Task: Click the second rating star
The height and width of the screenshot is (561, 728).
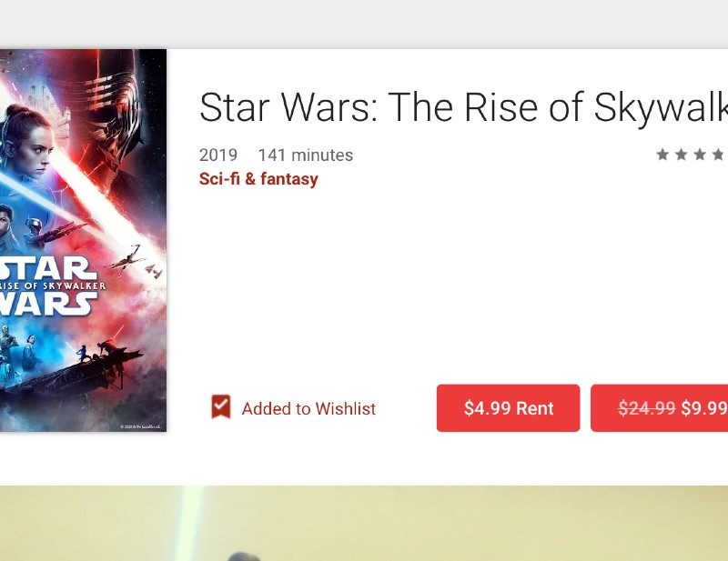Action: (x=682, y=155)
